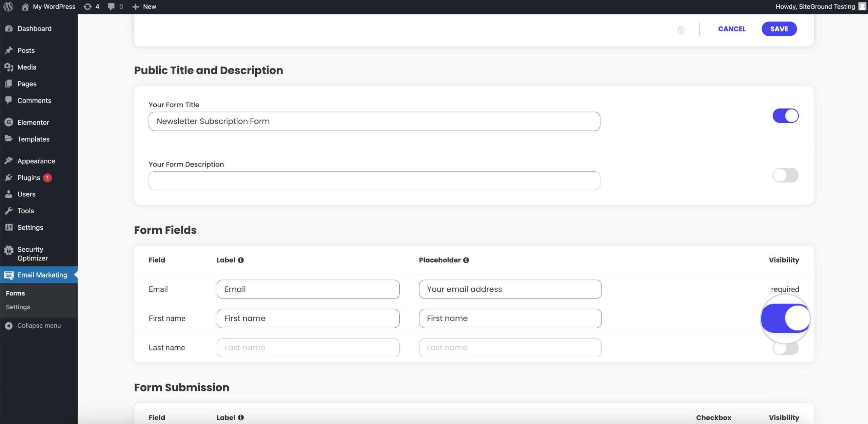
Task: Toggle the Form Description visibility switch
Action: (786, 175)
